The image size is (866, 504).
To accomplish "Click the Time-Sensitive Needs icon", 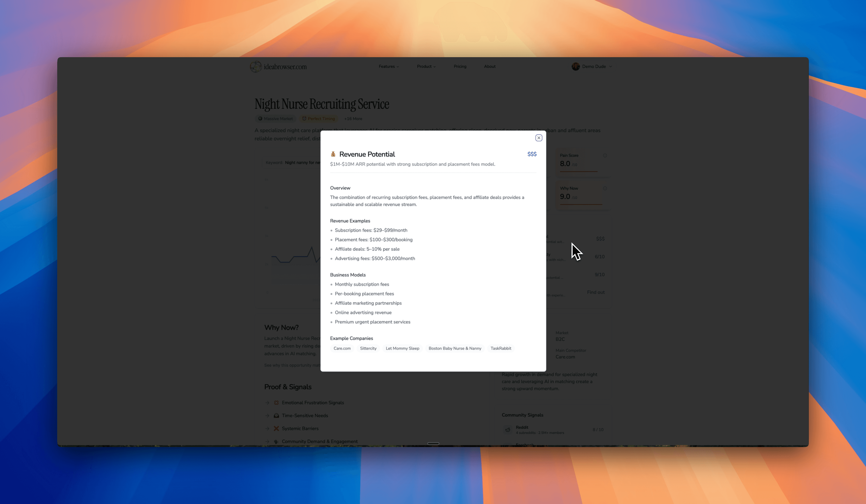I will pos(276,416).
